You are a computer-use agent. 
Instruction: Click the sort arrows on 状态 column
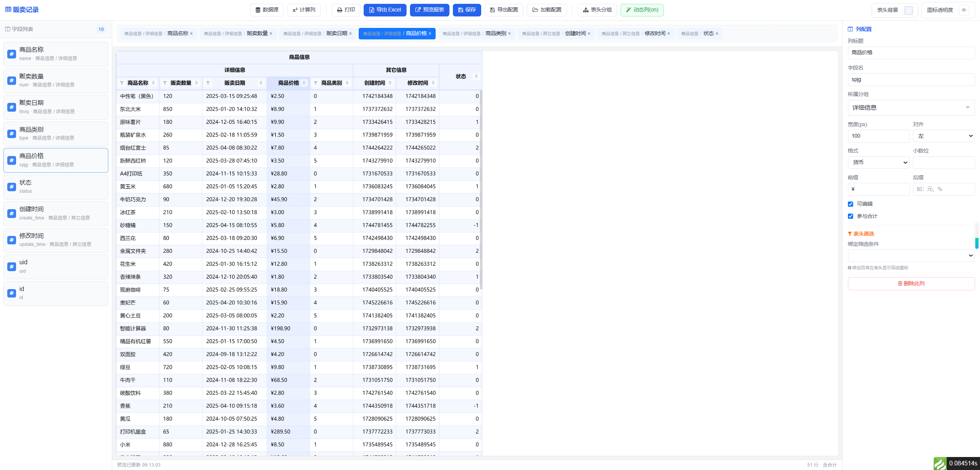pyautogui.click(x=476, y=76)
